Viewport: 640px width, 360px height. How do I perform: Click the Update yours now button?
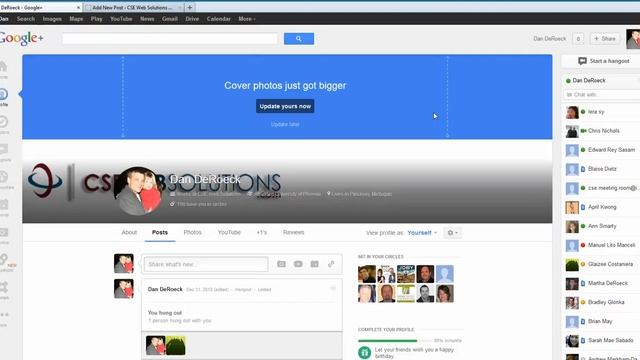(x=285, y=106)
